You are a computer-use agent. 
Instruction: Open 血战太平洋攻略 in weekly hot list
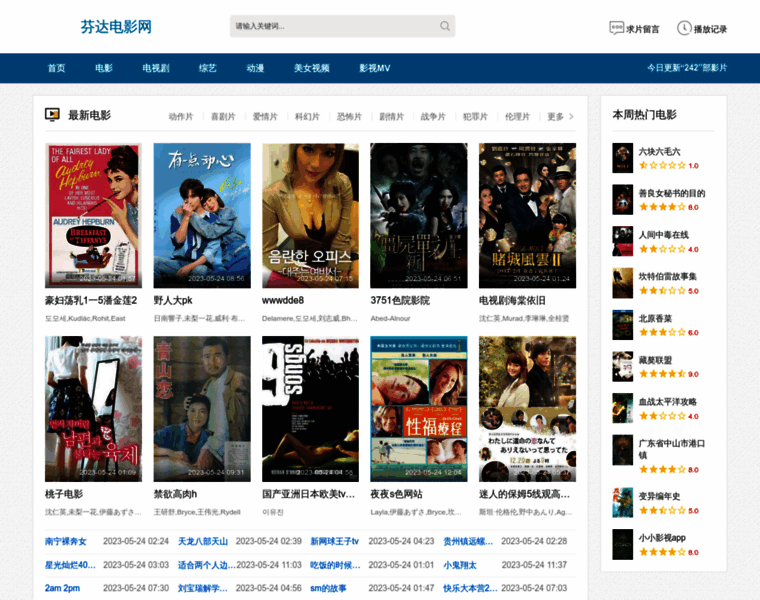(667, 402)
